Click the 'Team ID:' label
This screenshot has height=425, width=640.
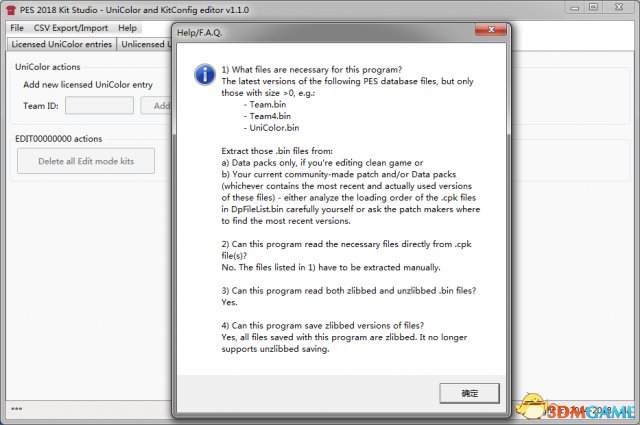tap(41, 106)
